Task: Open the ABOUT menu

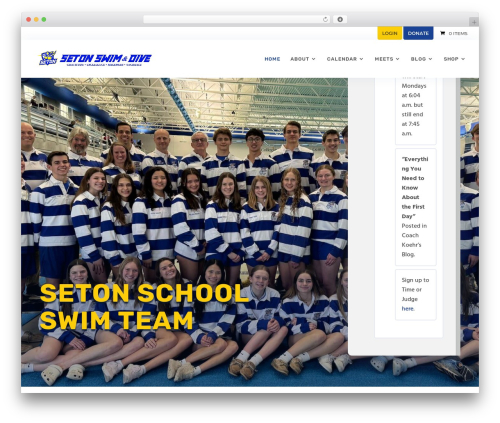Action: tap(300, 59)
